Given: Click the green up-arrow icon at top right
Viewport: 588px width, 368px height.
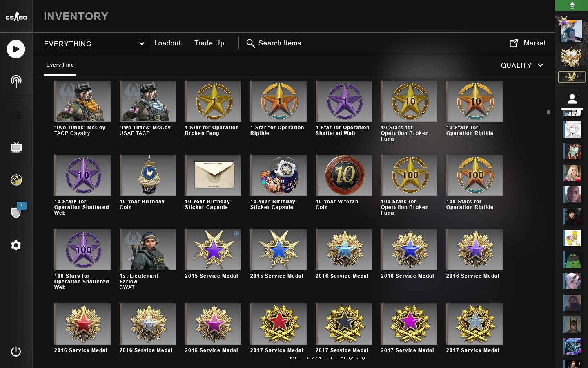Looking at the screenshot, I should point(572,5).
